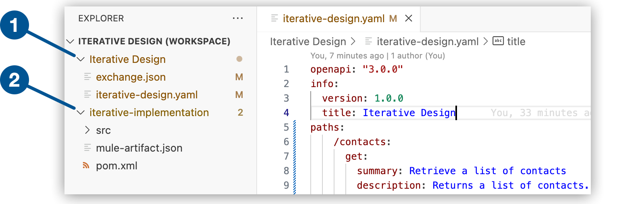Click the version value 1.0.0

point(389,98)
